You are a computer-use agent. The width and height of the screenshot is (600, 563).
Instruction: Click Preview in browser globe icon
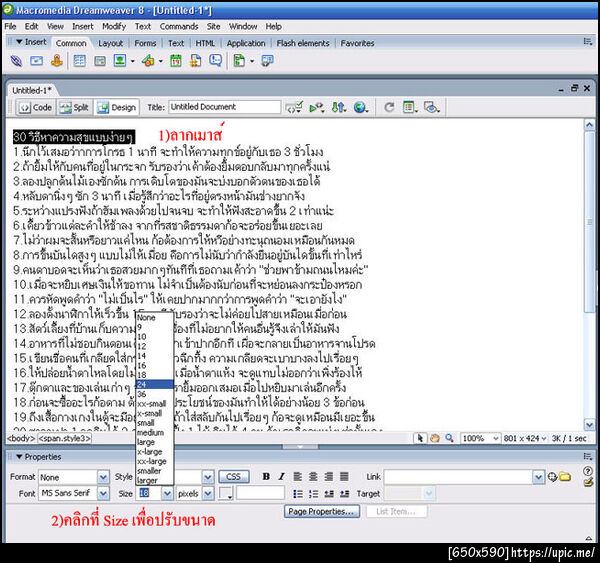[360, 107]
